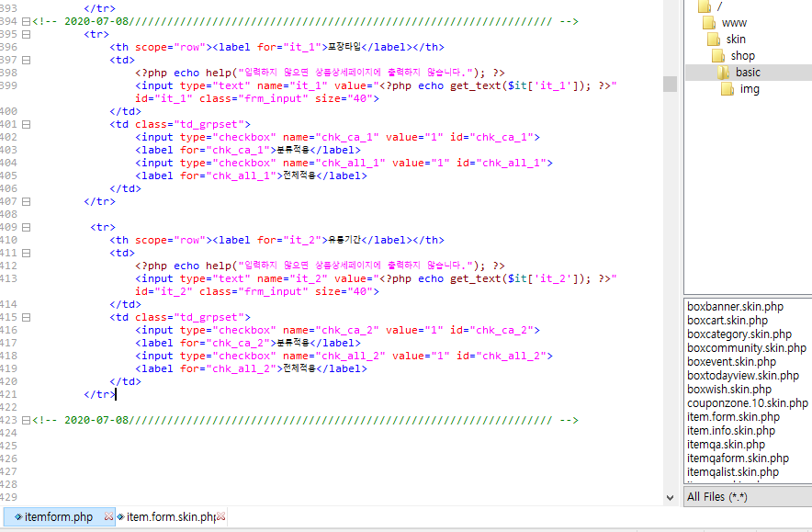Select item.info.skin.php in the file list

[x=730, y=431]
